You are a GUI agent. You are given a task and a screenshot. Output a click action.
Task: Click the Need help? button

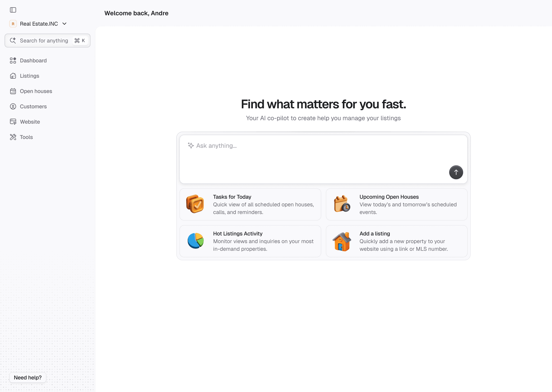tap(27, 377)
